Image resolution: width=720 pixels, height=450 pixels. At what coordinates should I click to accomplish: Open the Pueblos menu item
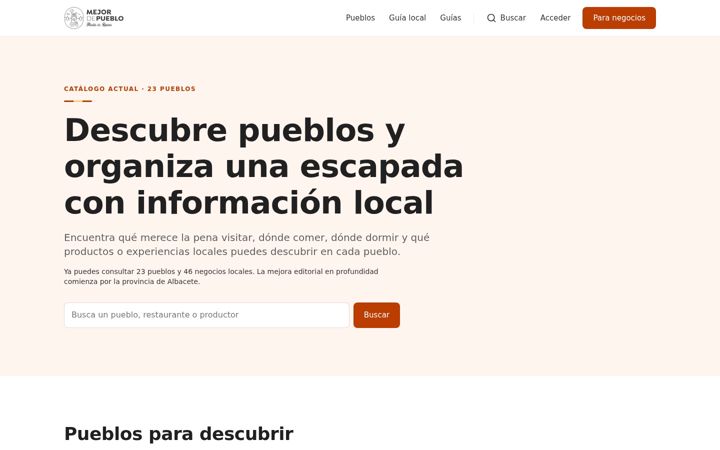pos(360,18)
